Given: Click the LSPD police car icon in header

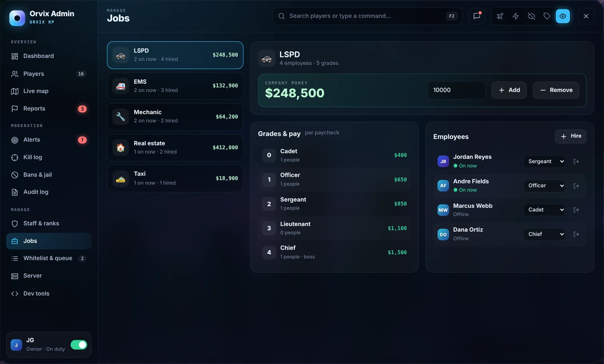Looking at the screenshot, I should 267,58.
